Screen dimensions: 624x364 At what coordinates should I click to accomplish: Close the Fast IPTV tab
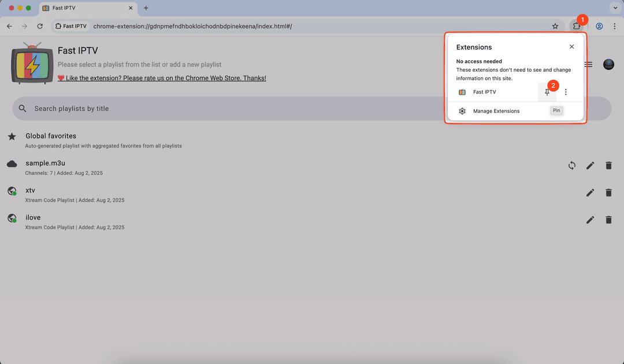131,8
